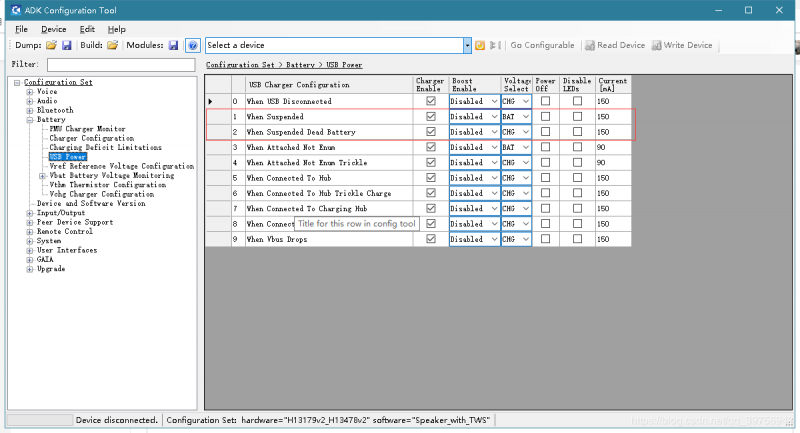Expand the GAIA tree node
This screenshot has height=433, width=800.
click(x=30, y=260)
